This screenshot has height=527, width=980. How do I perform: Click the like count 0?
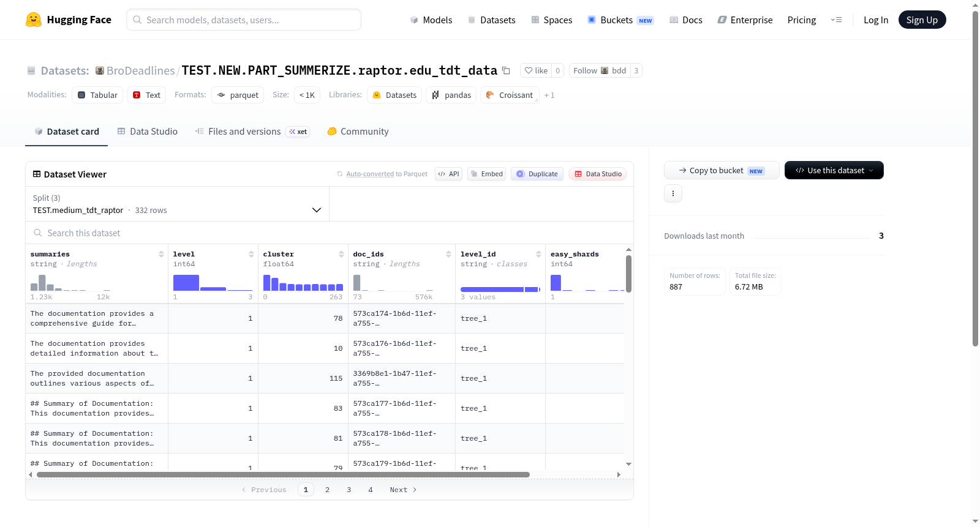[x=558, y=70]
